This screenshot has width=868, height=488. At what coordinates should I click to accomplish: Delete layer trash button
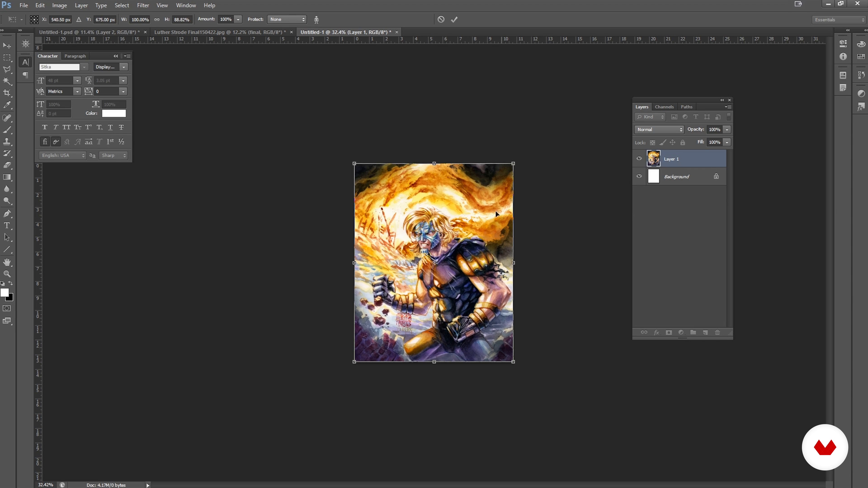tap(717, 332)
